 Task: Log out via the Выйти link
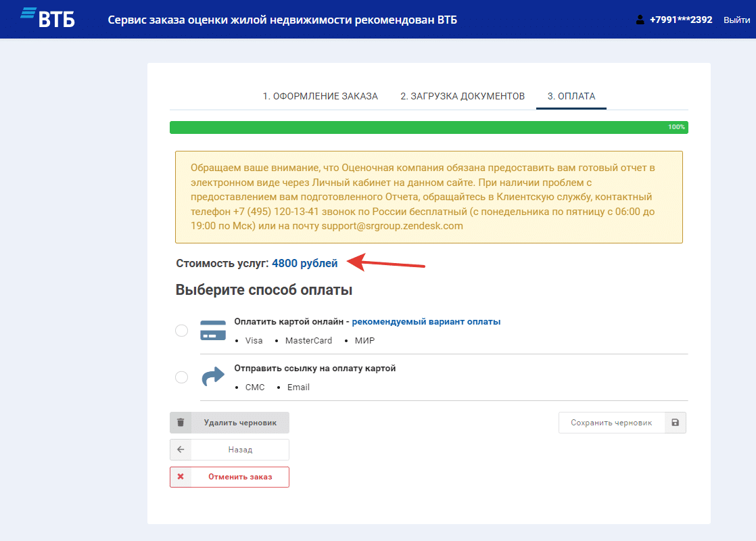736,20
